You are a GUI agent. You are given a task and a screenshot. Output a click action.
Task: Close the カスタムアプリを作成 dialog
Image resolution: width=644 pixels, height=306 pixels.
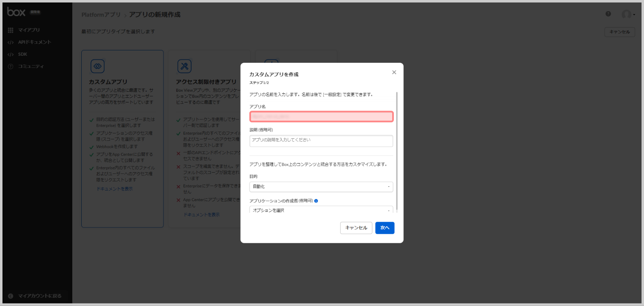[x=394, y=72]
